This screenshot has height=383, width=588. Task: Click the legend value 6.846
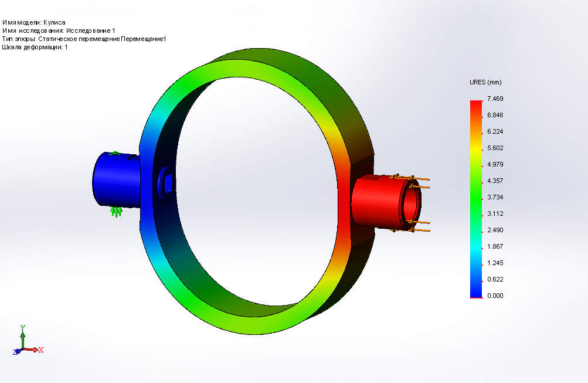pyautogui.click(x=495, y=115)
